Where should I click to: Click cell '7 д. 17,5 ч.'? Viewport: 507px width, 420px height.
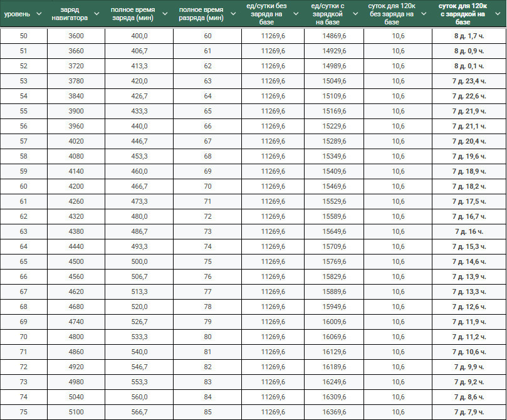coord(469,201)
